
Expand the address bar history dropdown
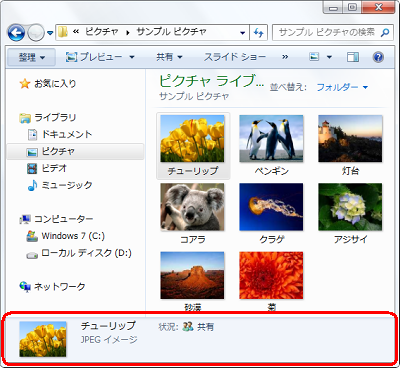tap(243, 33)
